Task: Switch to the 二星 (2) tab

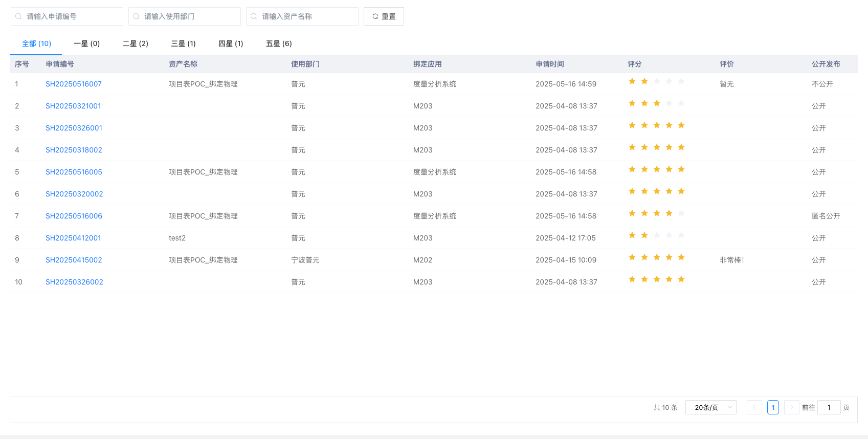Action: (136, 43)
